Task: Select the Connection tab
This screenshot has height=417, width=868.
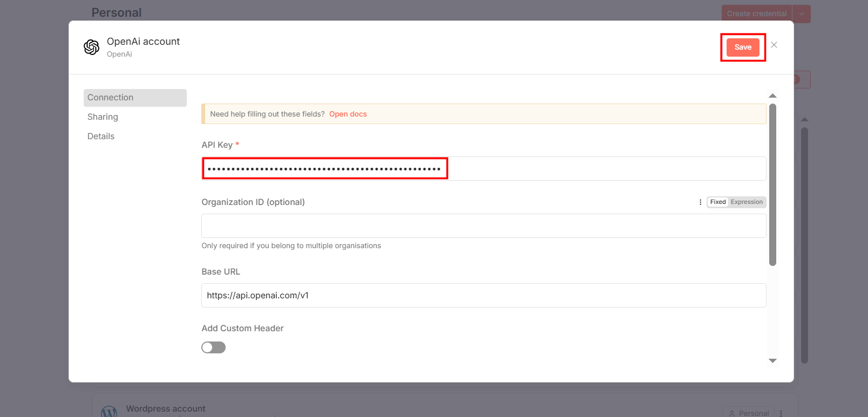Action: point(110,98)
